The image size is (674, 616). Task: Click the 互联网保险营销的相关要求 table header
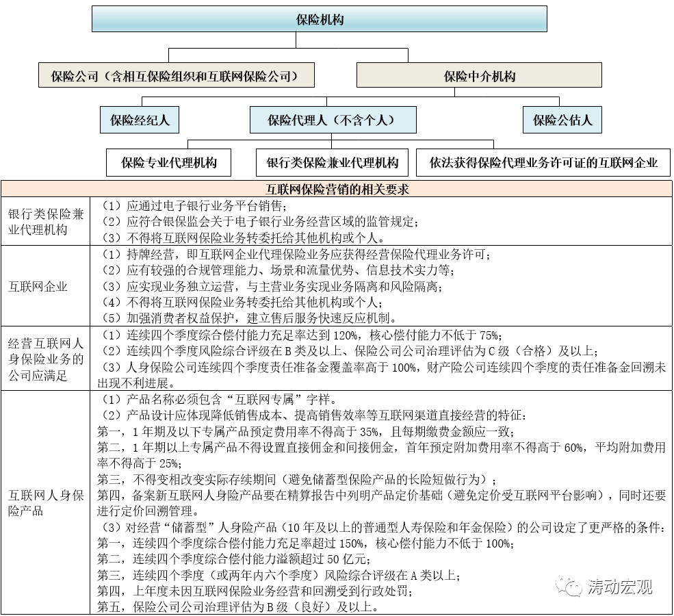click(337, 188)
